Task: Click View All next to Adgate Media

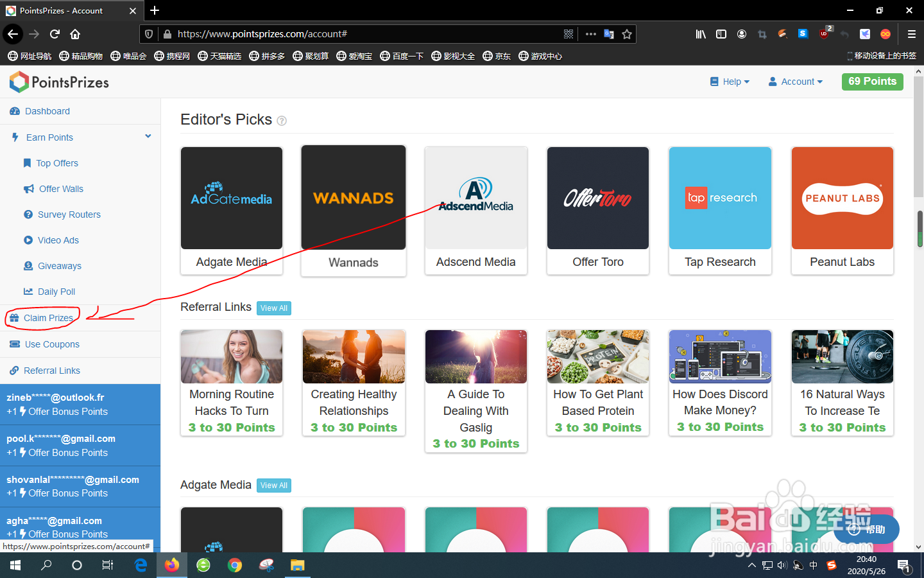Action: (x=273, y=486)
